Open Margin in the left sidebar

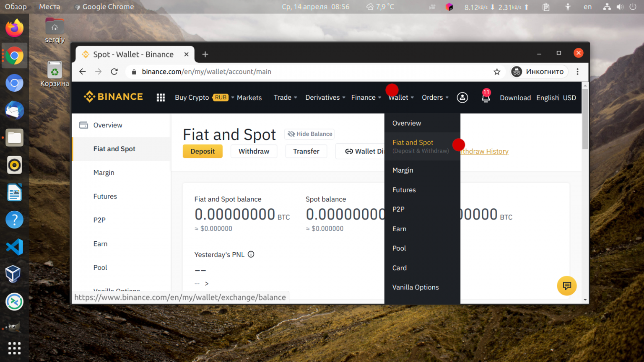(122, 173)
